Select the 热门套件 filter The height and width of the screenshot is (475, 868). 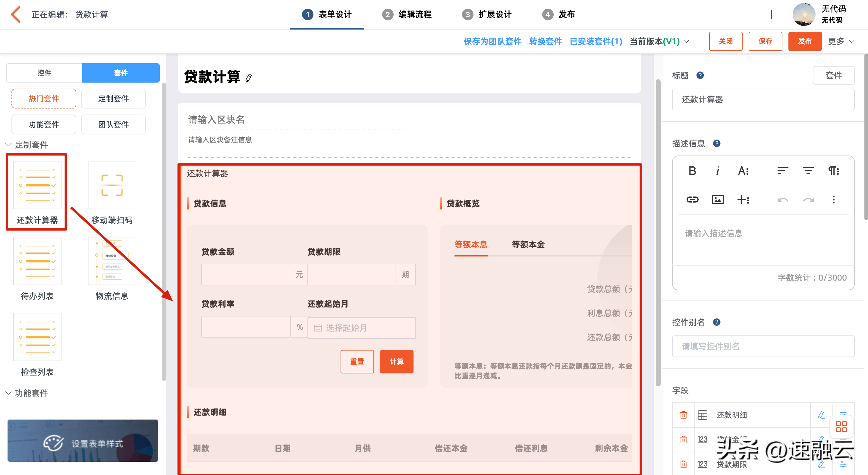pos(44,98)
